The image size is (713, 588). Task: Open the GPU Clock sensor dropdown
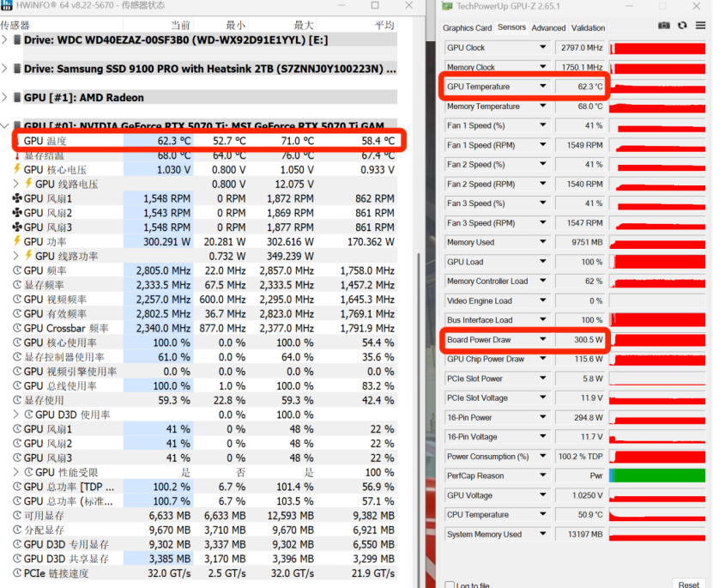pos(543,47)
